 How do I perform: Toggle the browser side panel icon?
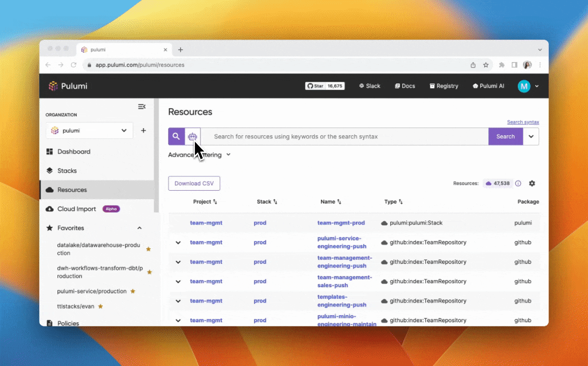pyautogui.click(x=514, y=65)
